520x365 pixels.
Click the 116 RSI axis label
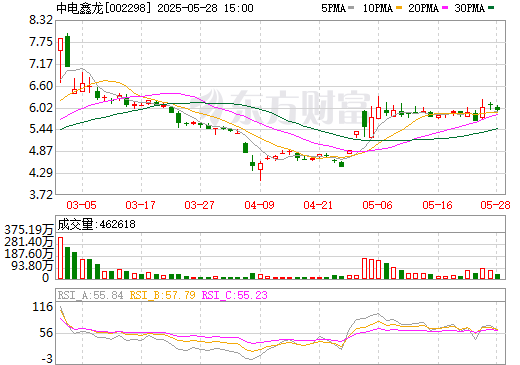(x=43, y=307)
